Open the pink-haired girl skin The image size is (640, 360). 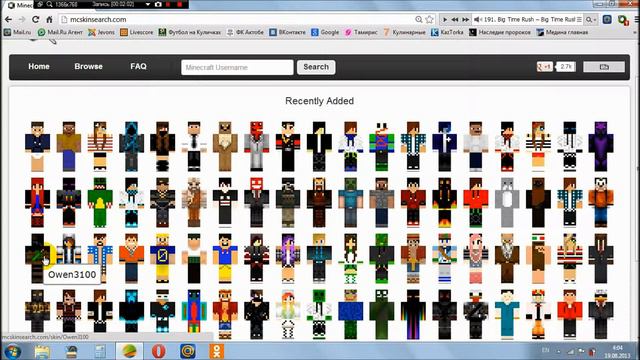(x=476, y=258)
